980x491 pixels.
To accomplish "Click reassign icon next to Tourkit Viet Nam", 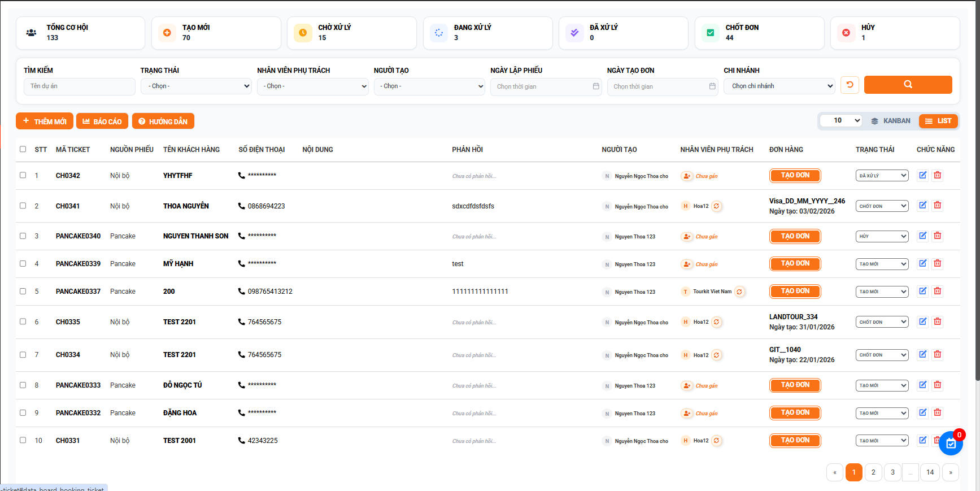I will click(739, 292).
